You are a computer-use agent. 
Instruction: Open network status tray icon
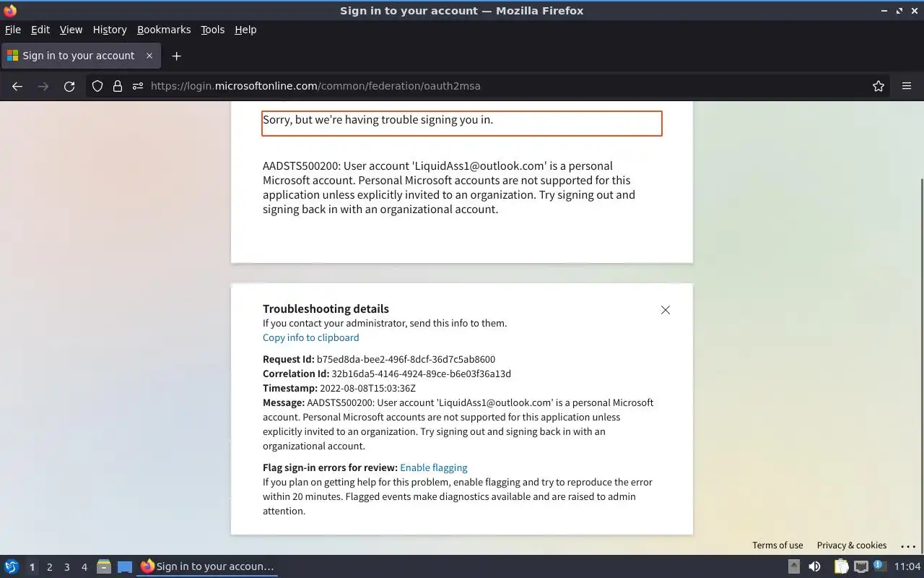point(860,566)
